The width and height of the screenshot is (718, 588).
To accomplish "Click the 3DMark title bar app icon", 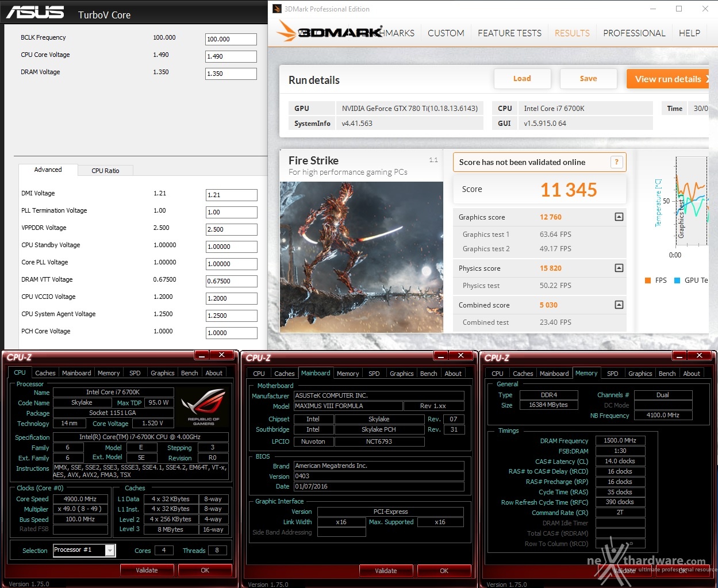I will click(277, 9).
